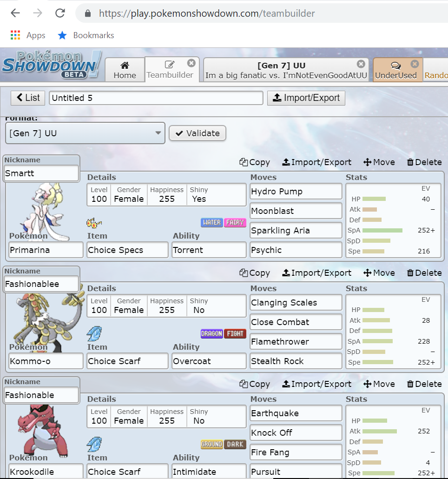Click the Krookodile Pokémon name field
The width and height of the screenshot is (448, 479).
[x=46, y=472]
